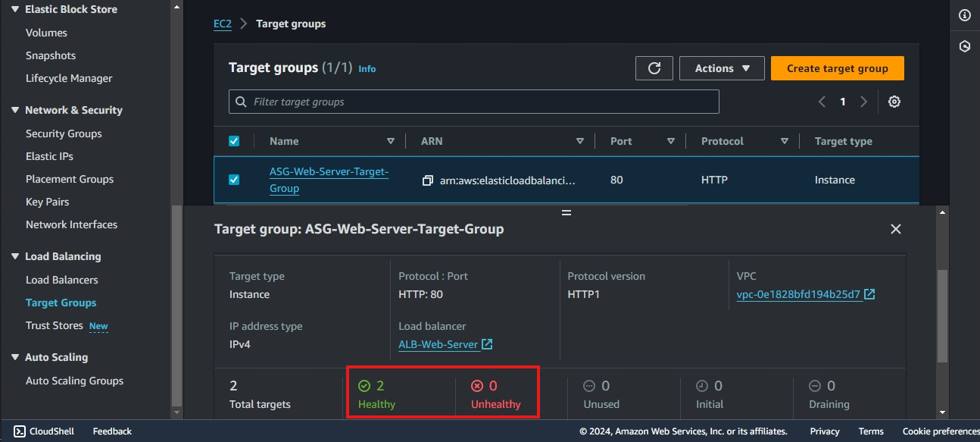
Task: Click the Feedback link in footer
Action: click(x=112, y=431)
